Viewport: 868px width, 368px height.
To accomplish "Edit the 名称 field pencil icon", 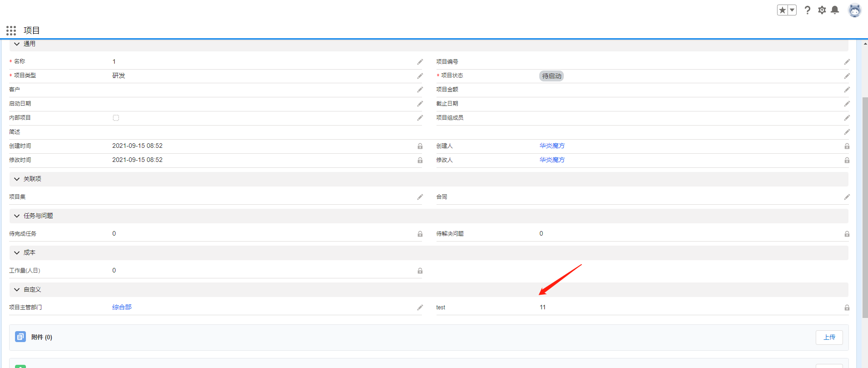I will coord(420,62).
